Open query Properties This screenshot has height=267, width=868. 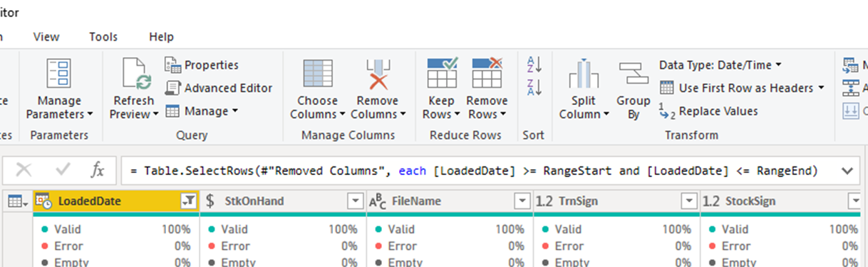click(202, 65)
